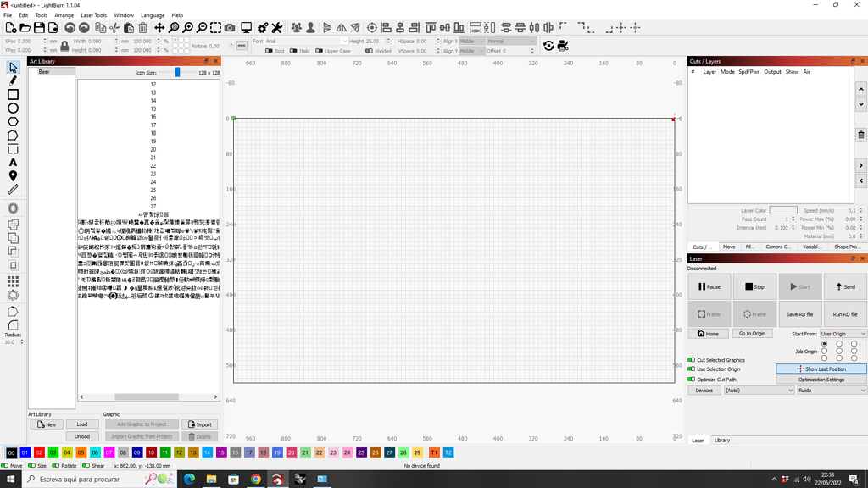Toggle Optimize Cut Path switch
Screen dimensions: 868x488
pos(691,380)
